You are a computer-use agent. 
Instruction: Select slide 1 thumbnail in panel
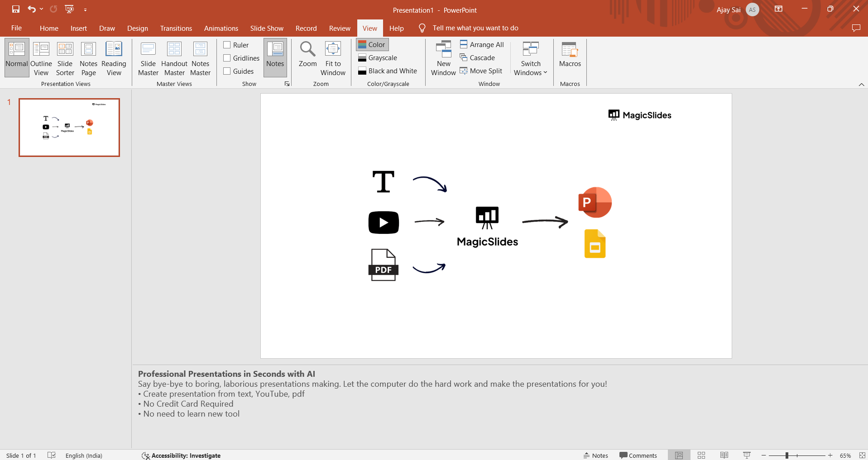69,128
